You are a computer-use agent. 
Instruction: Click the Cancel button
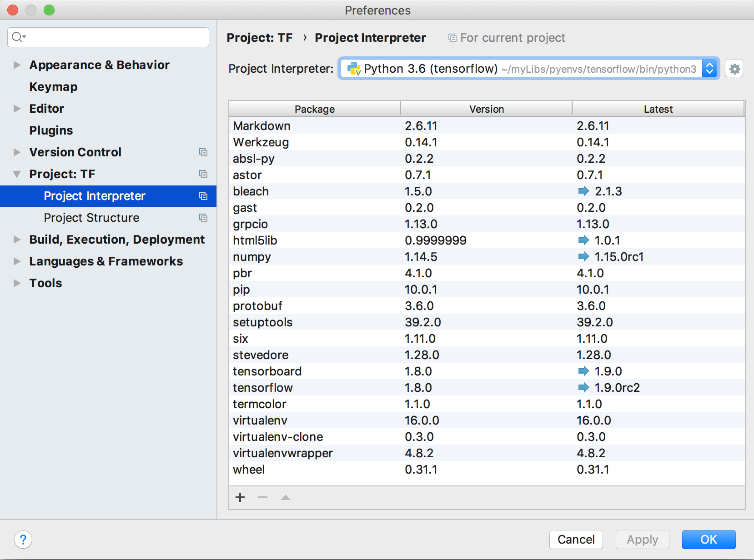click(576, 540)
